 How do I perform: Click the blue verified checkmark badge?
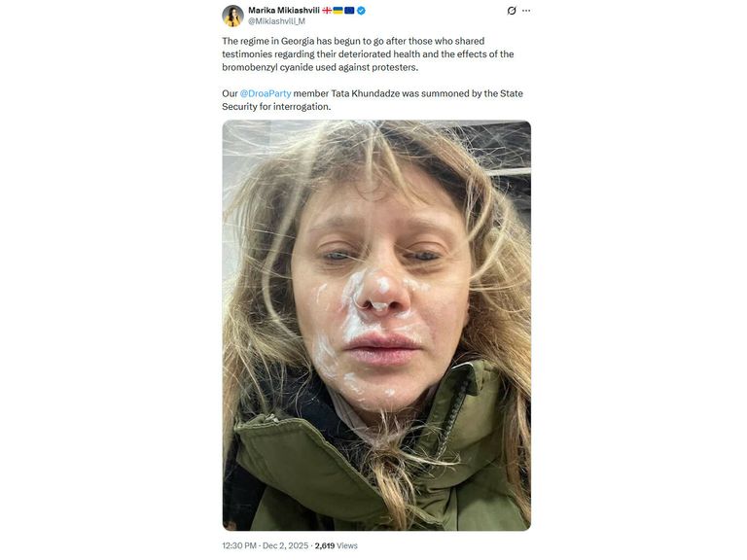(x=361, y=11)
